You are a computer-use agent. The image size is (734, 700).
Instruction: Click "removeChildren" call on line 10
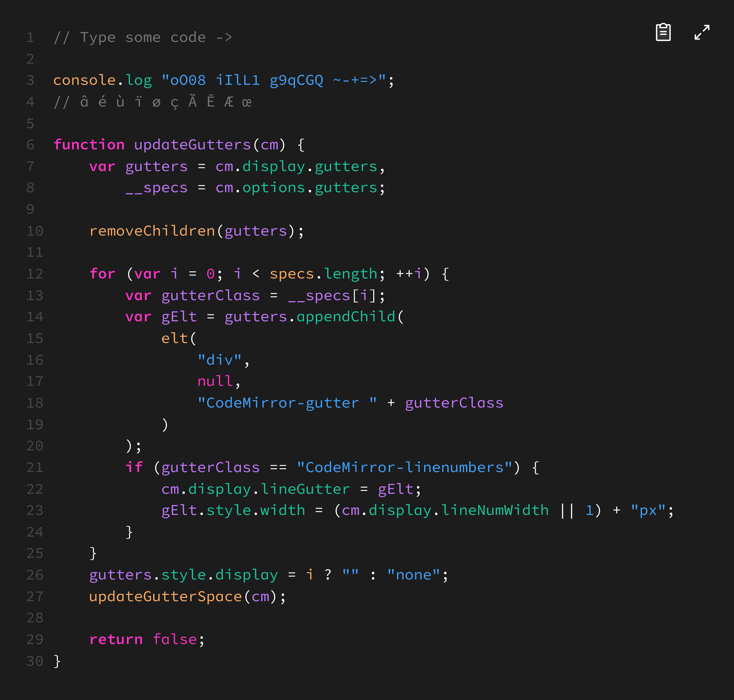(152, 231)
